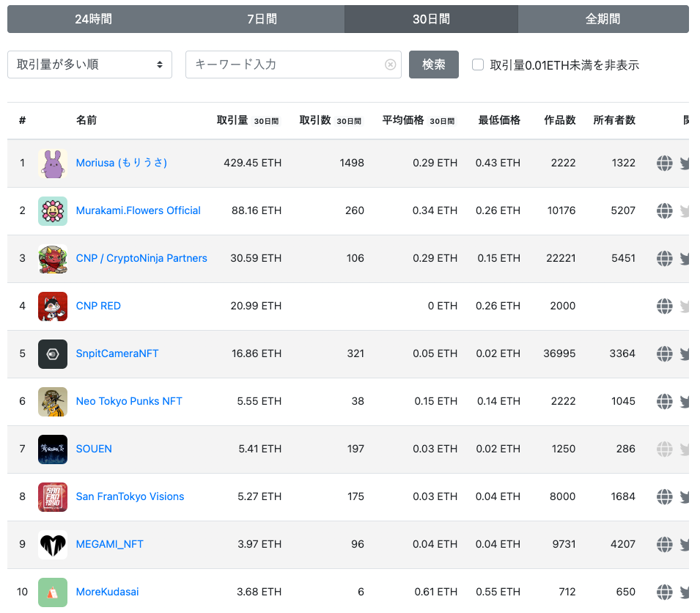This screenshot has width=700, height=613.
Task: Open the CNP / CryptoNinja Partners link
Action: (x=141, y=259)
